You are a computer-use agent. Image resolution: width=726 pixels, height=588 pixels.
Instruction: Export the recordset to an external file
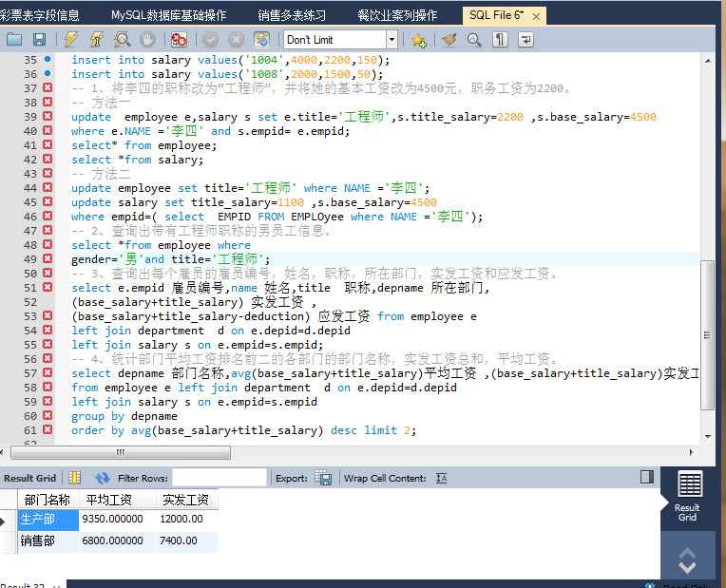click(323, 478)
